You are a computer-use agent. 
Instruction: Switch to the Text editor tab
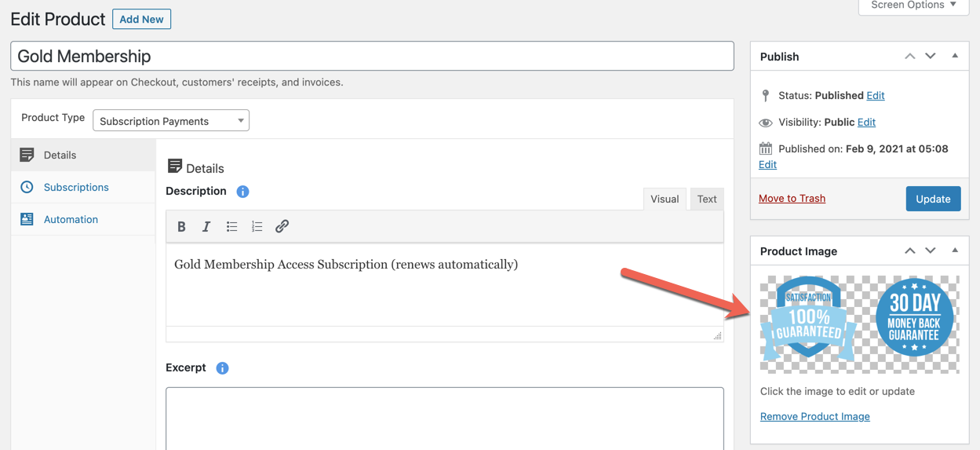(x=707, y=199)
